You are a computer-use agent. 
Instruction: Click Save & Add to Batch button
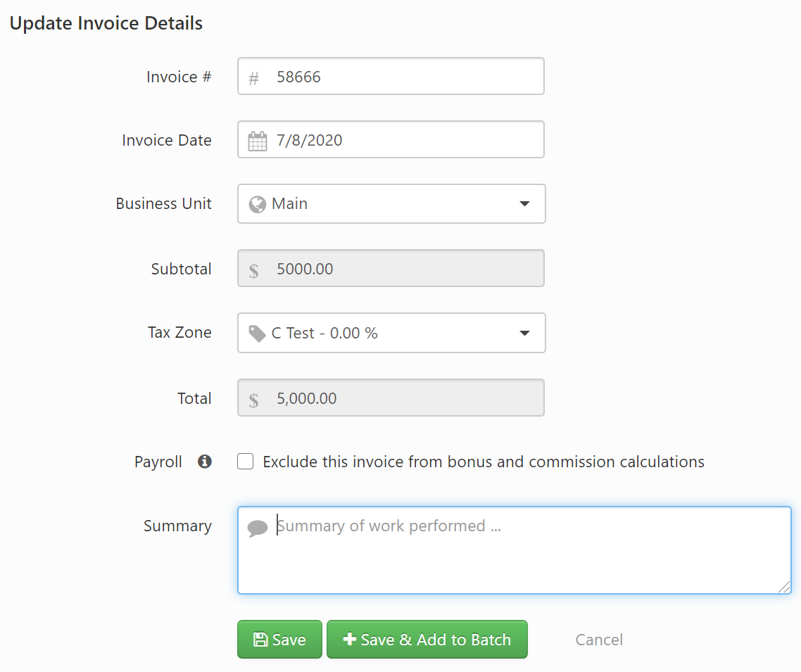[427, 640]
